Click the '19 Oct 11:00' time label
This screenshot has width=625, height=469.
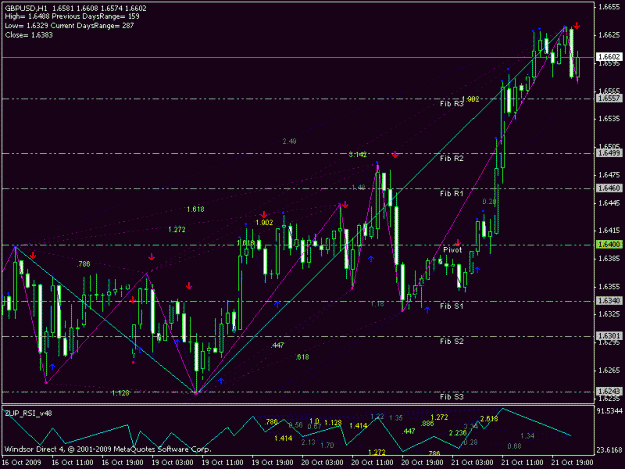pyautogui.click(x=222, y=463)
